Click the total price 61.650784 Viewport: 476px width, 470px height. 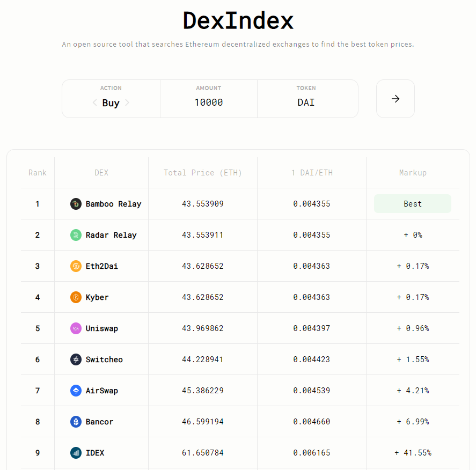pyautogui.click(x=202, y=453)
